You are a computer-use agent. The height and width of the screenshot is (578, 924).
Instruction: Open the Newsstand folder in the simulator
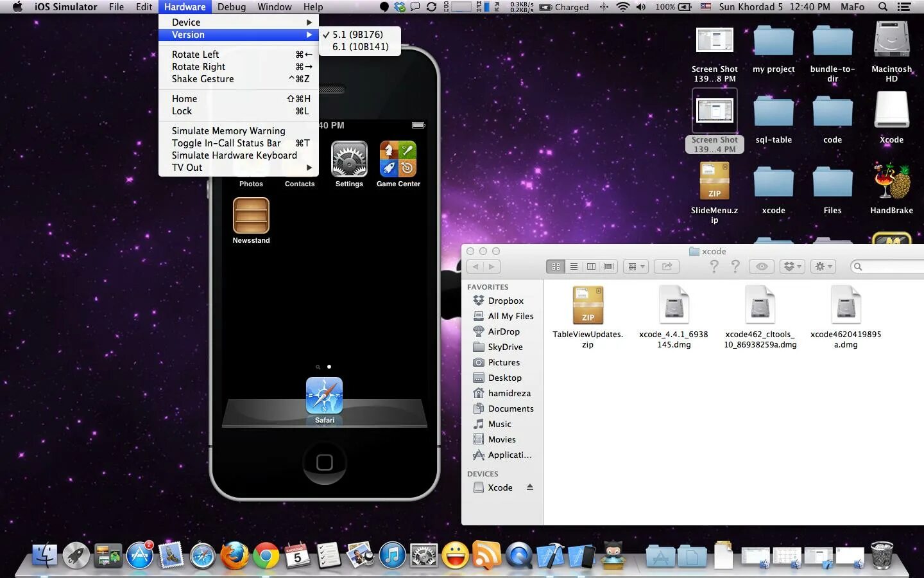point(251,215)
